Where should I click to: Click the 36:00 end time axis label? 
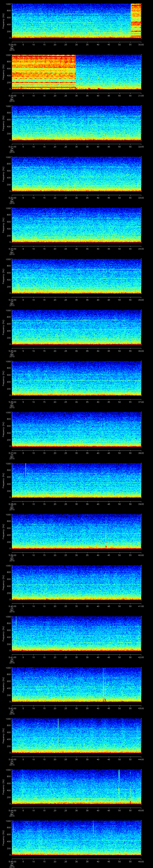point(141,351)
